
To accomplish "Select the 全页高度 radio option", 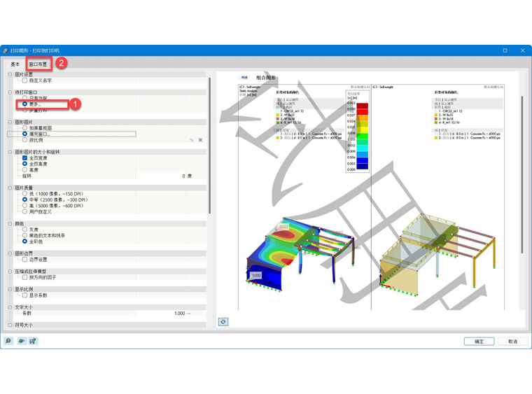I will coord(24,164).
